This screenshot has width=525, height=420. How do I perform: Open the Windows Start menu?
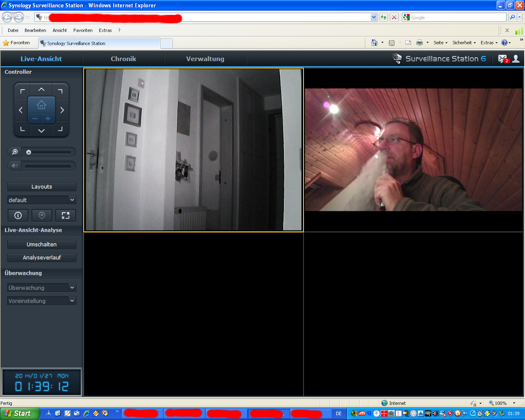(20, 413)
